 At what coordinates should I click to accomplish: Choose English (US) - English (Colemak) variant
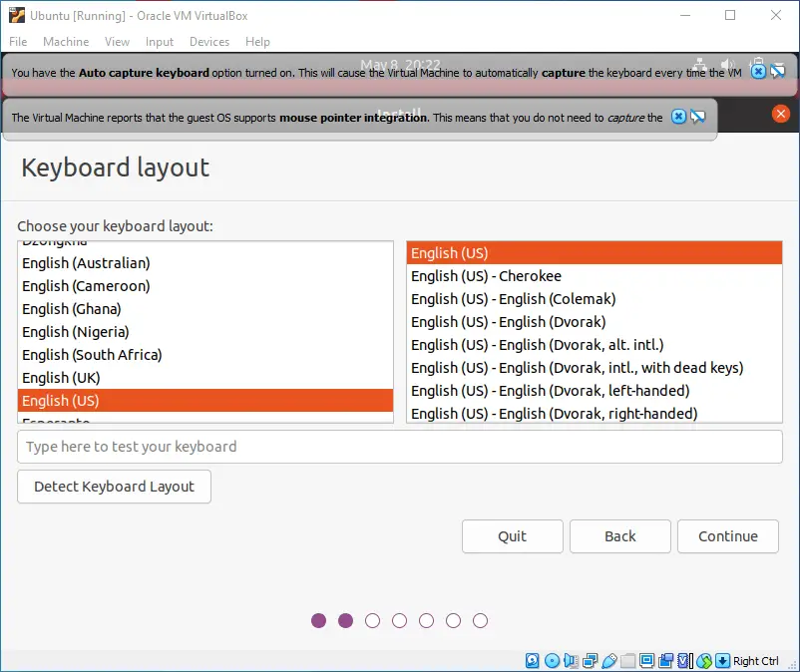pyautogui.click(x=595, y=299)
